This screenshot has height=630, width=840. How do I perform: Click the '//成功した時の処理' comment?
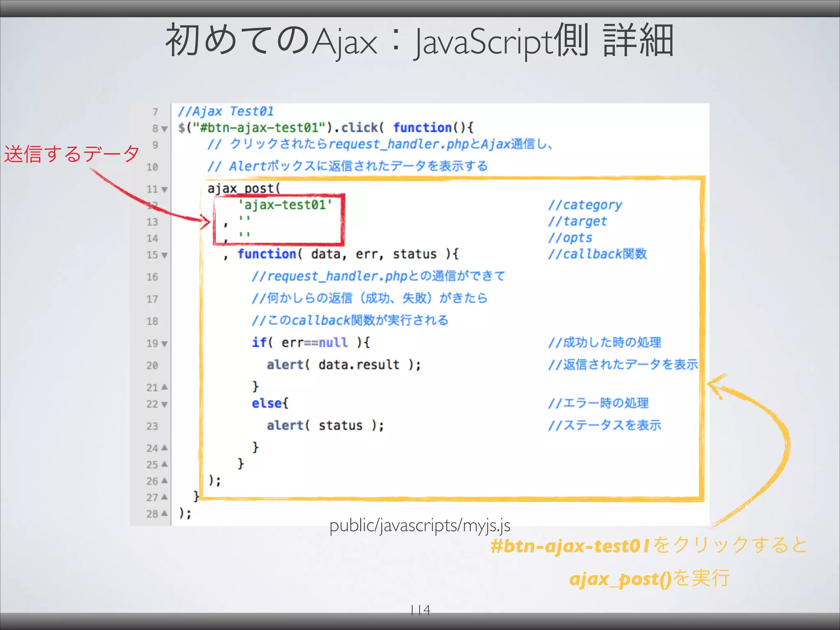605,342
